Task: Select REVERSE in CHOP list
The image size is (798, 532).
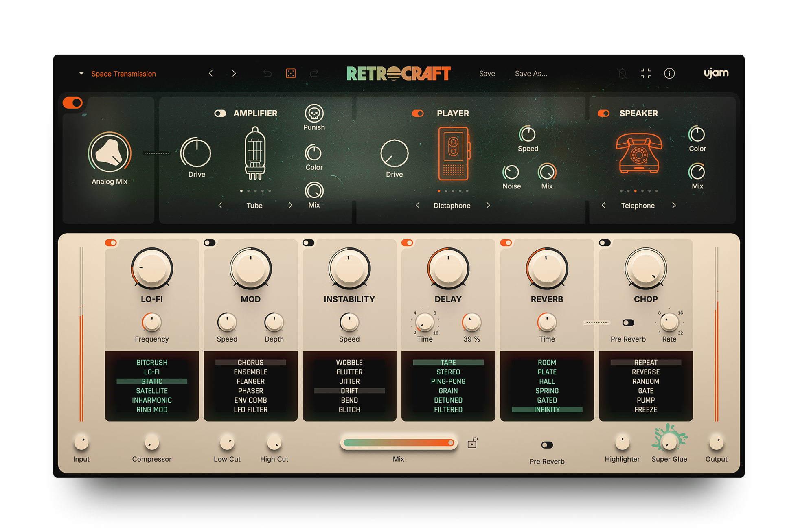Action: pyautogui.click(x=646, y=372)
